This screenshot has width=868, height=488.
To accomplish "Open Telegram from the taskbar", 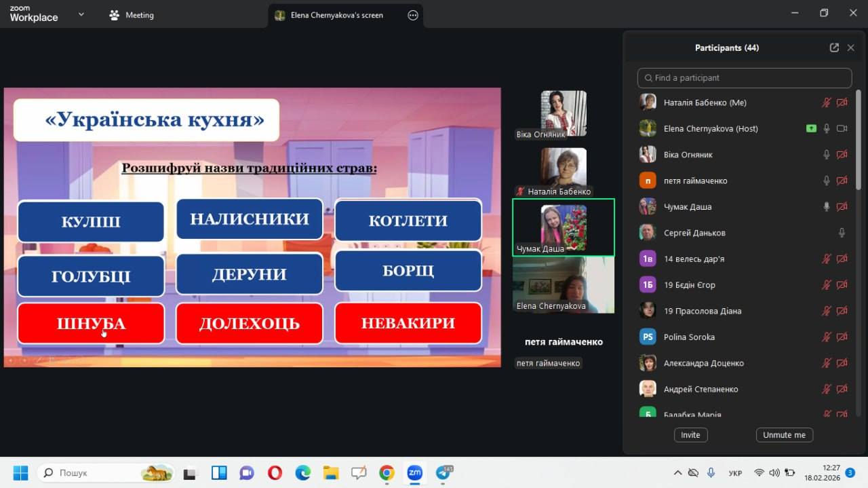I will [443, 472].
